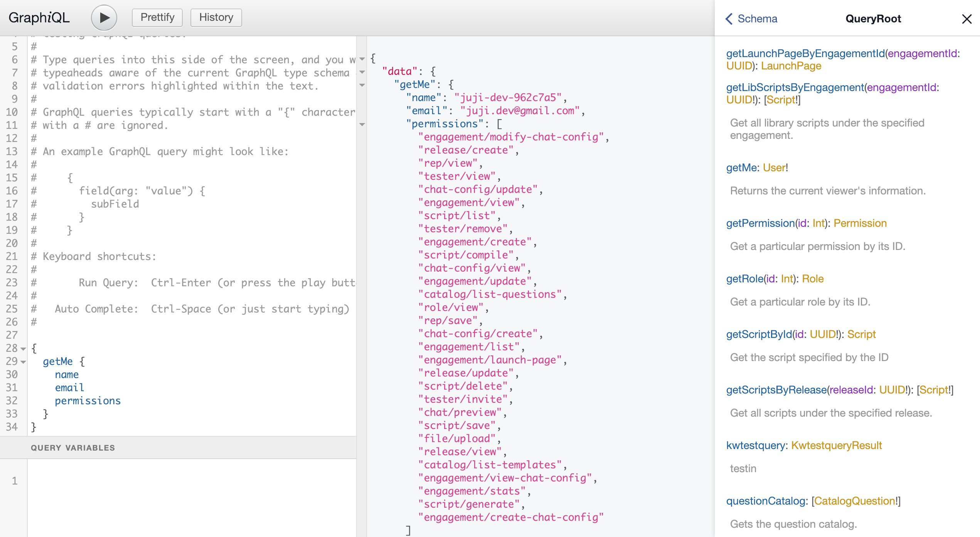Image resolution: width=980 pixels, height=537 pixels.
Task: Run the query with the play button
Action: pos(104,18)
